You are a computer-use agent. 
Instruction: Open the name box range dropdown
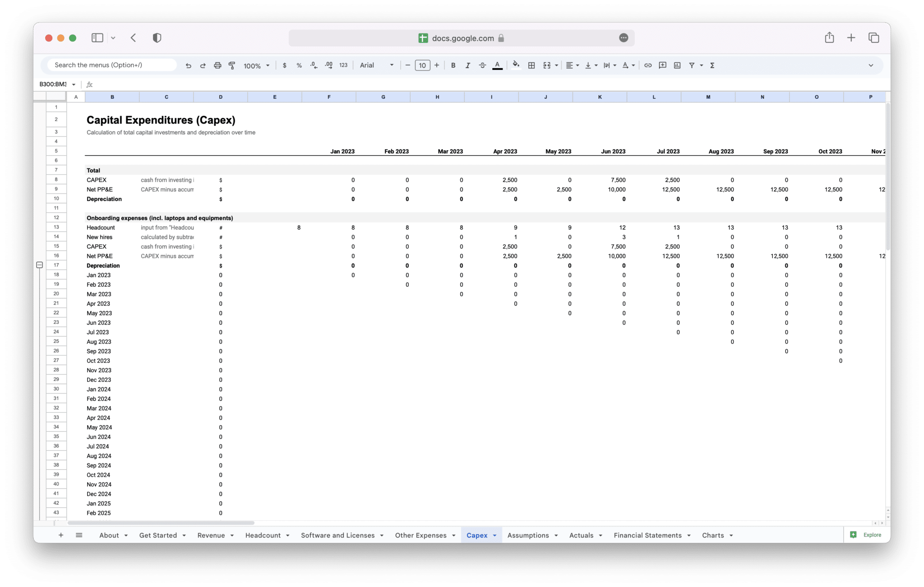click(74, 84)
